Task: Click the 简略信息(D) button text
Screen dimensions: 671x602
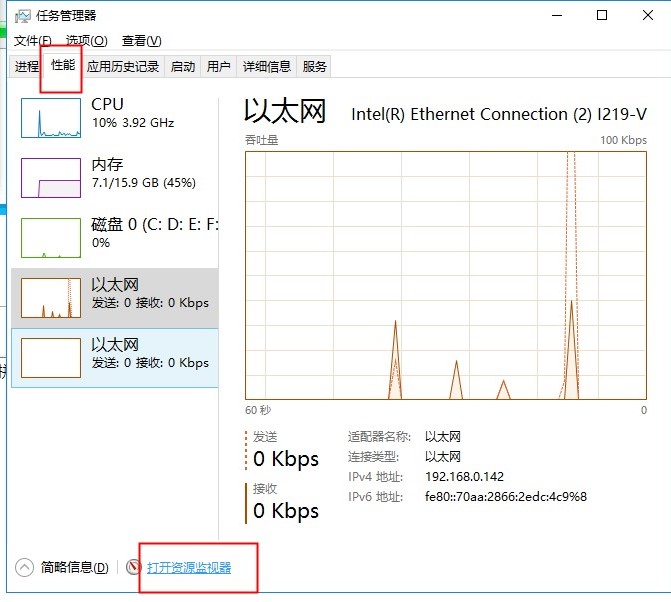Action: pos(74,568)
